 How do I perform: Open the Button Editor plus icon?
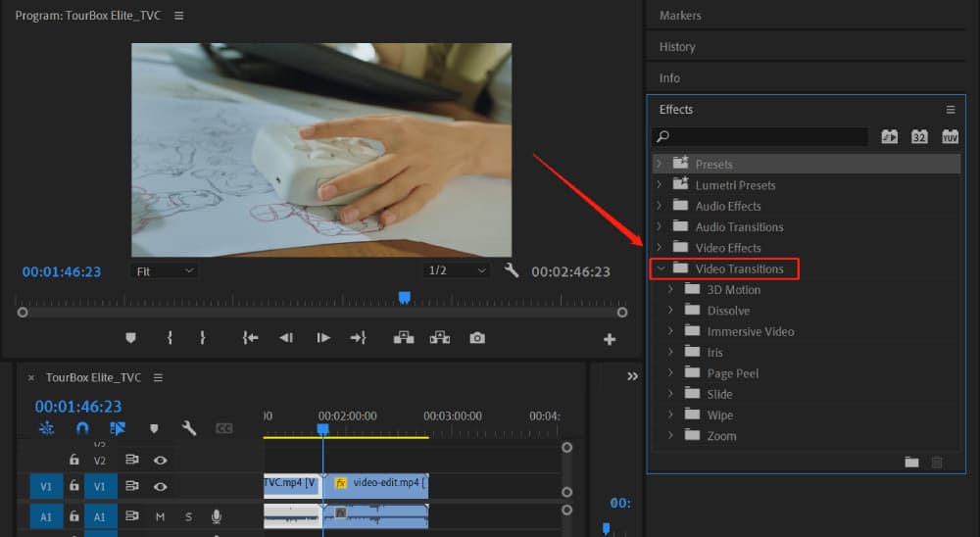point(610,339)
